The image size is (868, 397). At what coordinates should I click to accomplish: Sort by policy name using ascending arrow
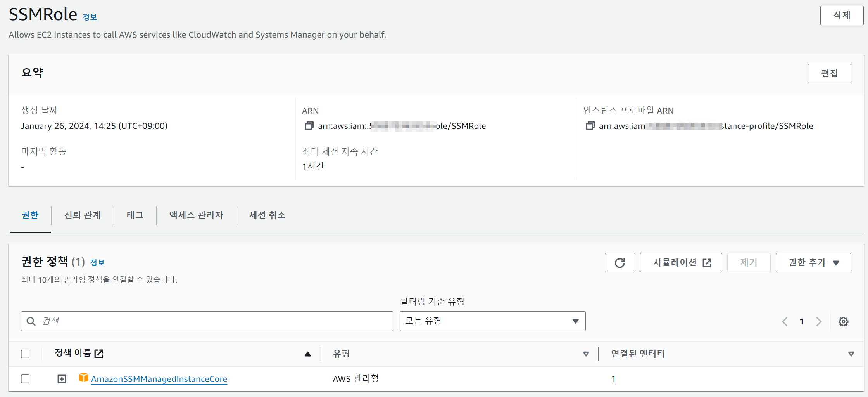click(308, 354)
